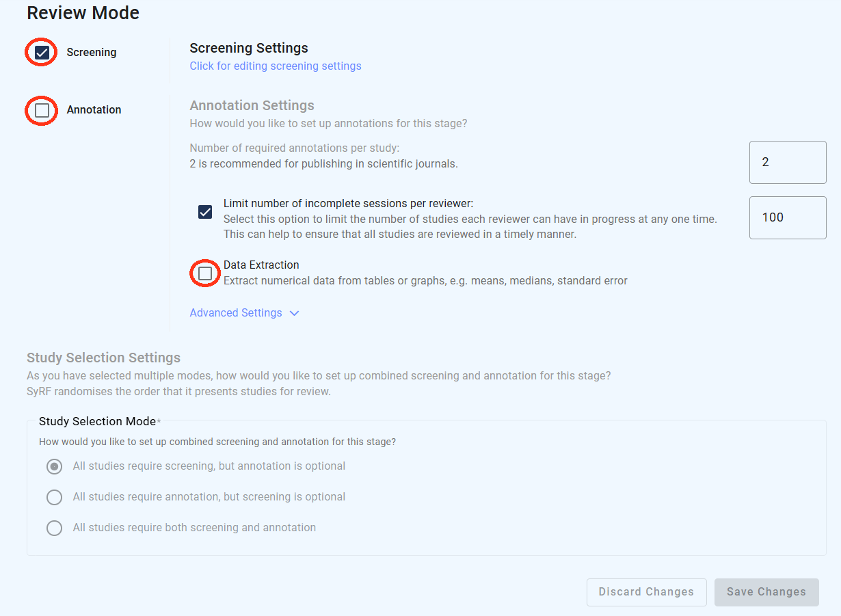Uncheck the Screening checkbox
Viewport: 841px width, 616px height.
pyautogui.click(x=42, y=53)
